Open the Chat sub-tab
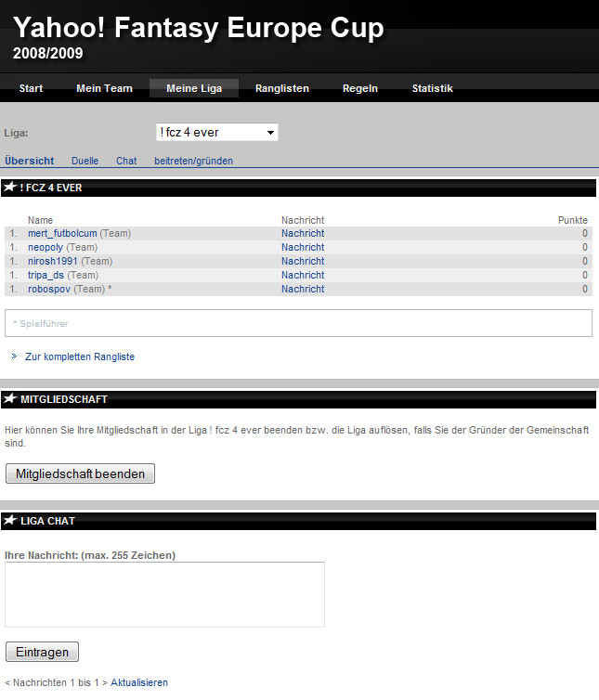 click(x=126, y=161)
